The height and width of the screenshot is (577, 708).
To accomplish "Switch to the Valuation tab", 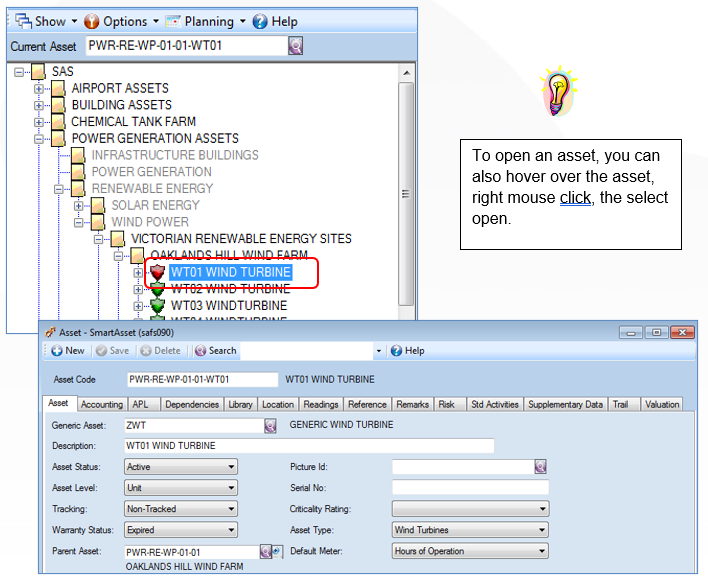I will point(662,405).
